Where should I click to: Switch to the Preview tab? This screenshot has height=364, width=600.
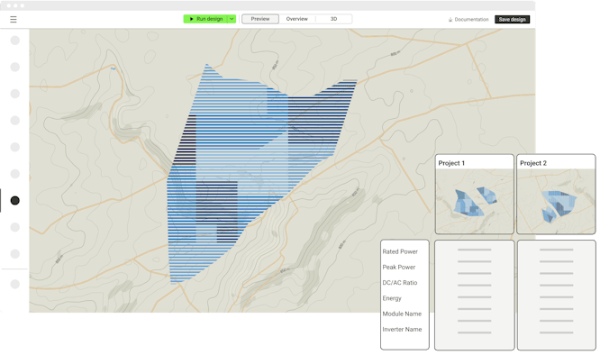coord(260,19)
